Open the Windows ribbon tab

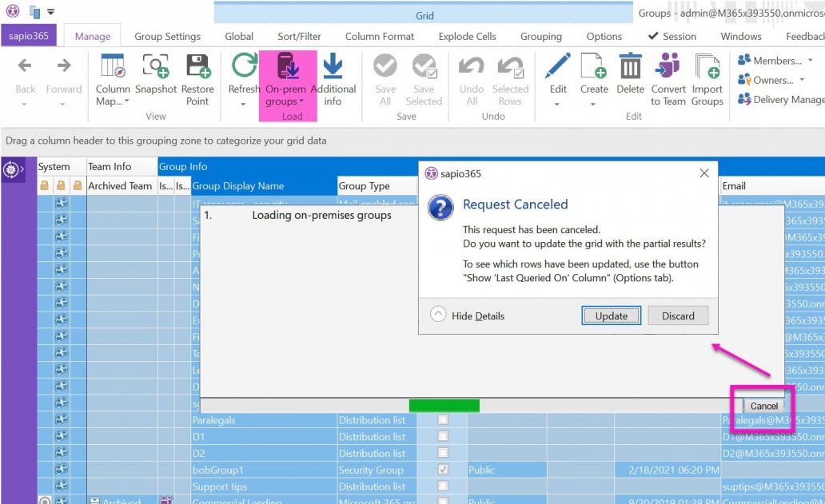coord(741,36)
